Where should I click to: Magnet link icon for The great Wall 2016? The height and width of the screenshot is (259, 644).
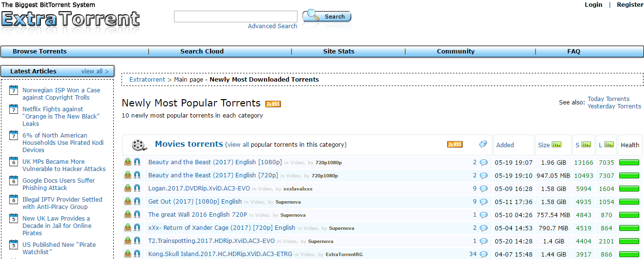(137, 215)
